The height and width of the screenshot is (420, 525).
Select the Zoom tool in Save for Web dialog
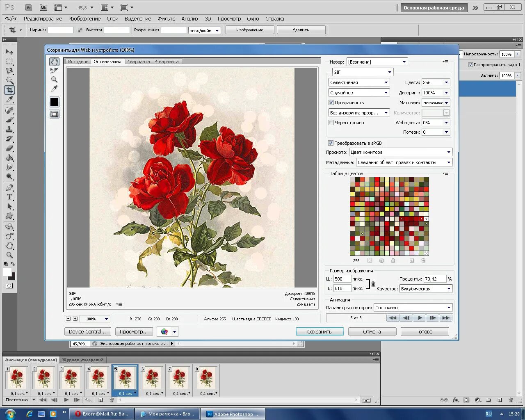[54, 80]
